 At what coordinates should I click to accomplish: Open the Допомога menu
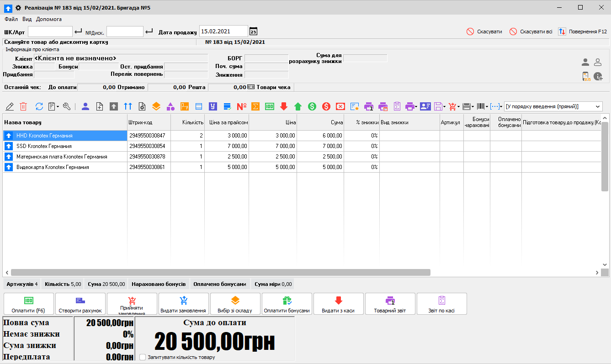click(49, 19)
